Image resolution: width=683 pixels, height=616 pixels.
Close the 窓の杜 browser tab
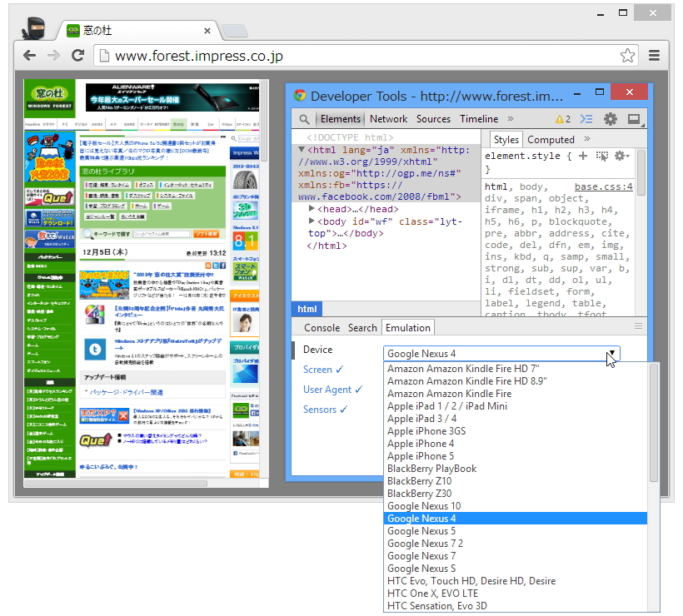click(207, 31)
